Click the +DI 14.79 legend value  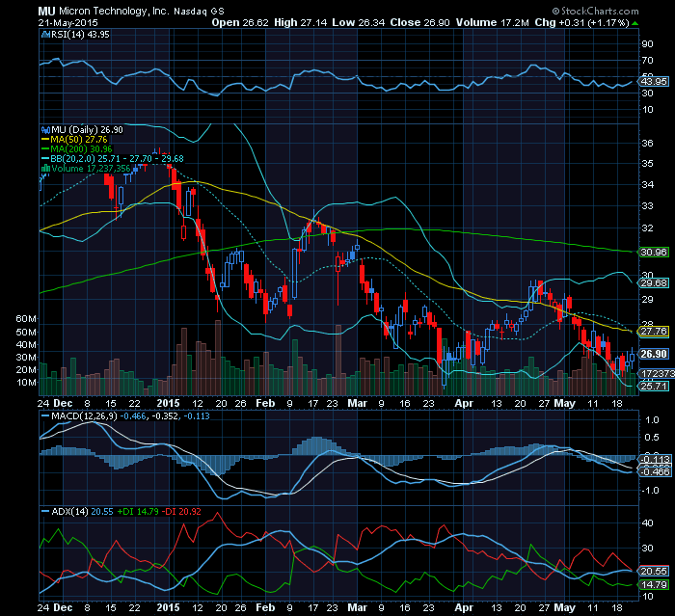(x=138, y=512)
